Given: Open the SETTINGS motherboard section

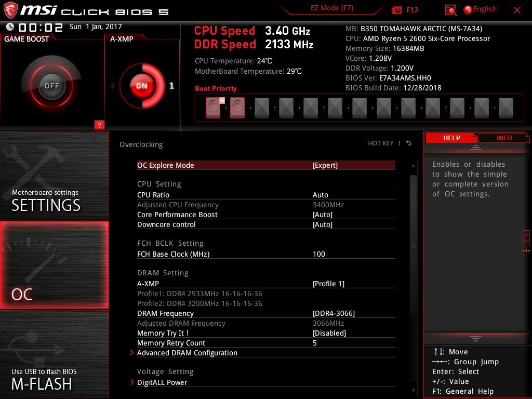Looking at the screenshot, I should [x=54, y=176].
